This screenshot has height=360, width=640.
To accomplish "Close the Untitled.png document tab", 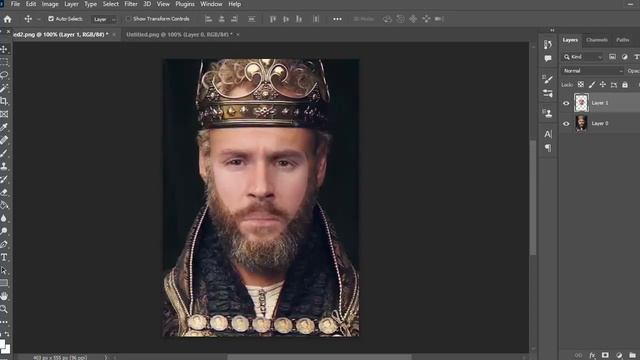I will [x=238, y=35].
